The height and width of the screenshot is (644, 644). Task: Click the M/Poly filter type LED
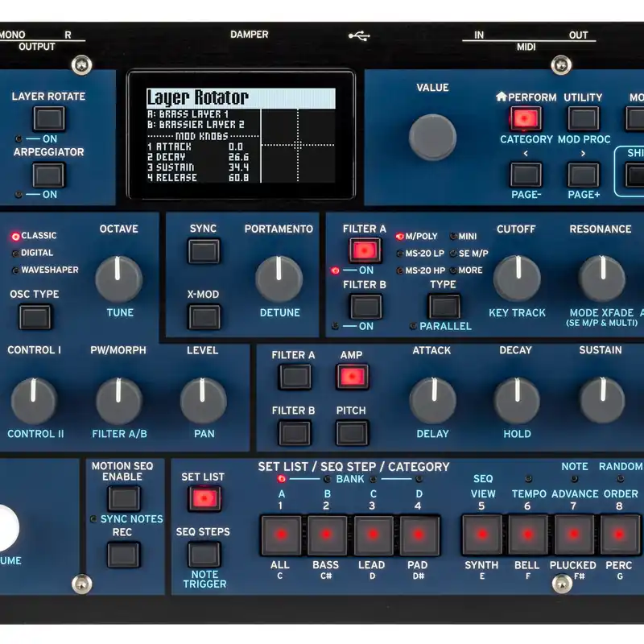[399, 237]
